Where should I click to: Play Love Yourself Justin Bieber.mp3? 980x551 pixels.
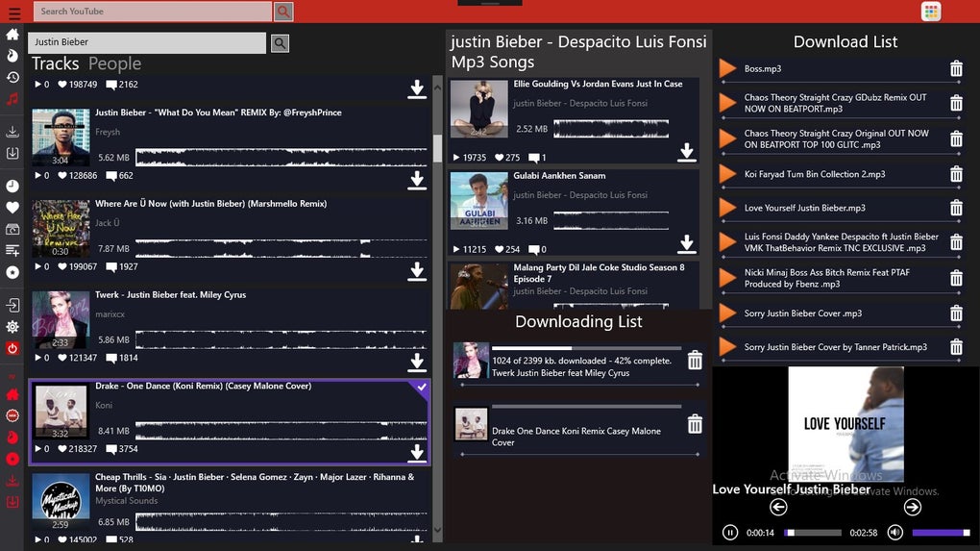click(x=727, y=208)
